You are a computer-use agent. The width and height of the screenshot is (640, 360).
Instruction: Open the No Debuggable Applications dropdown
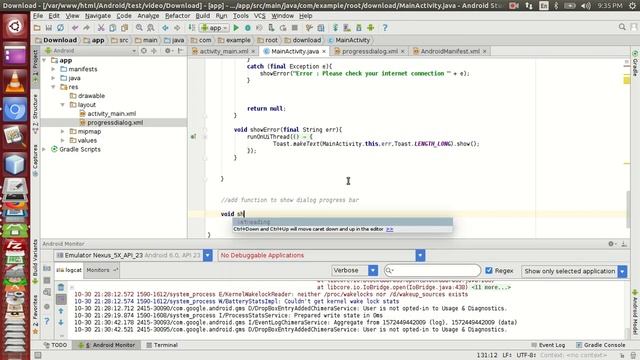coord(420,256)
